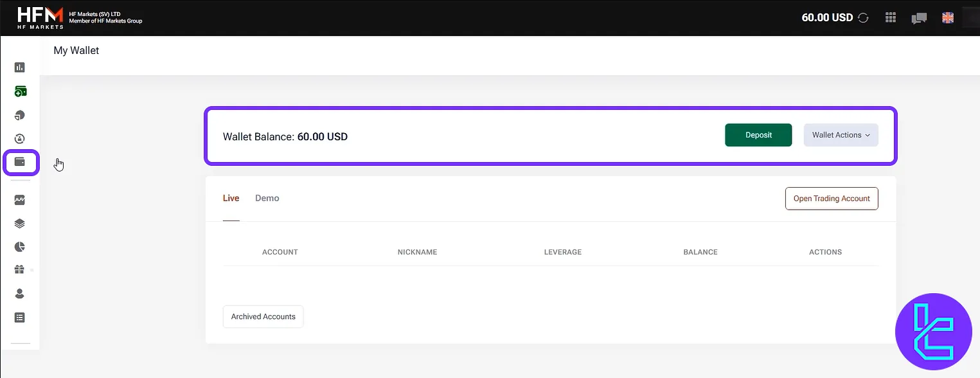The height and width of the screenshot is (378, 980).
Task: Open the apps grid icon in header
Action: (x=891, y=18)
